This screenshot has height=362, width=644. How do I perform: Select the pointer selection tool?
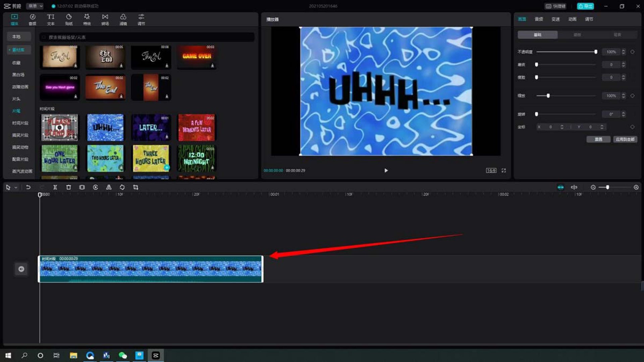pyautogui.click(x=8, y=187)
